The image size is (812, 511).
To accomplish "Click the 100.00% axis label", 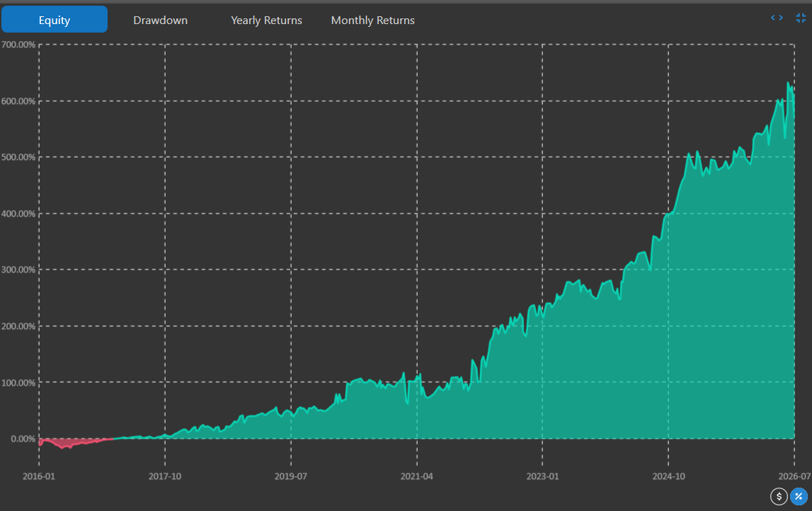I will click(18, 383).
